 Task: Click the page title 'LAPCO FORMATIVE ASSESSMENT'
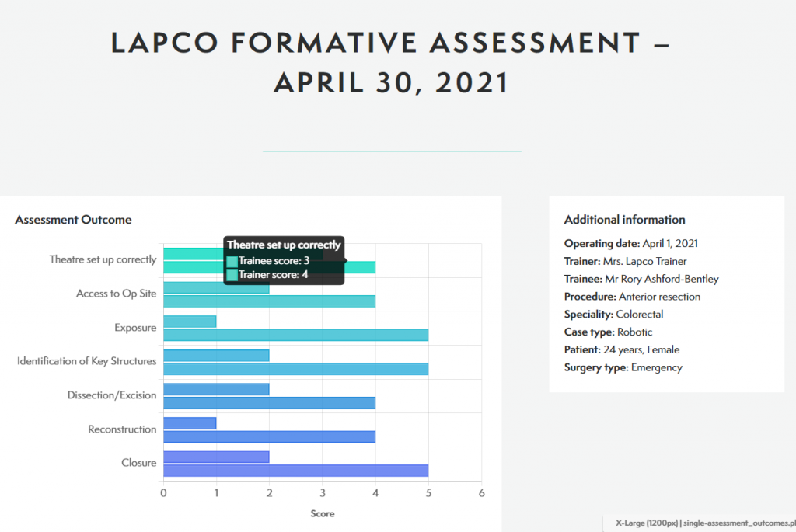tap(376, 43)
